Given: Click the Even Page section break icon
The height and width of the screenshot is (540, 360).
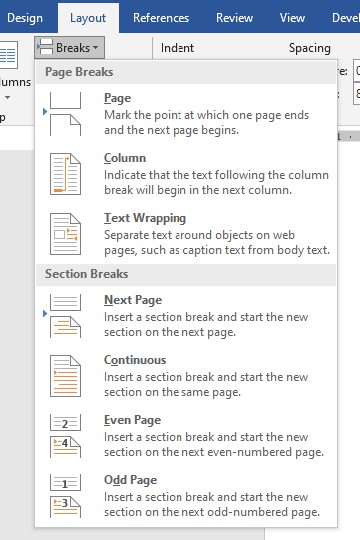Looking at the screenshot, I should click(65, 436).
